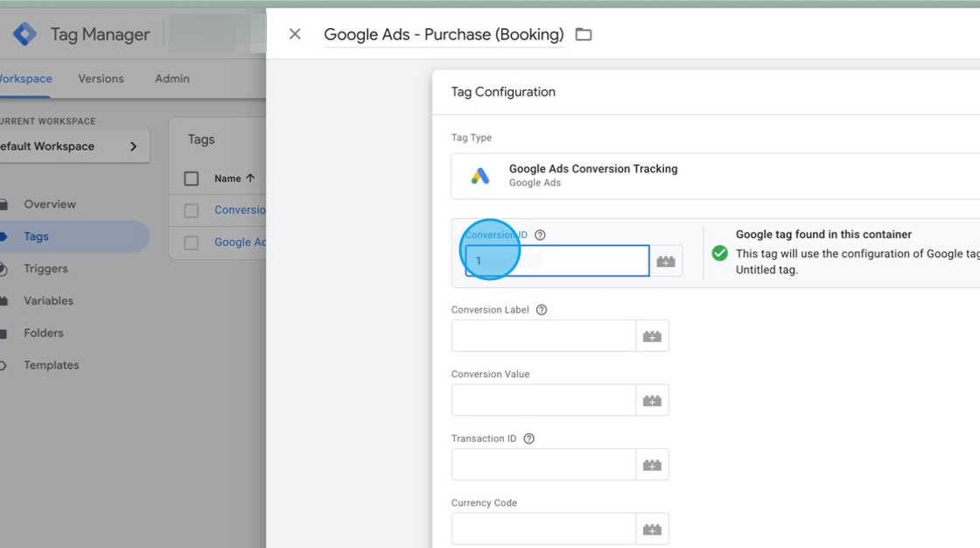
Task: Close the tag editor panel
Action: pos(295,34)
